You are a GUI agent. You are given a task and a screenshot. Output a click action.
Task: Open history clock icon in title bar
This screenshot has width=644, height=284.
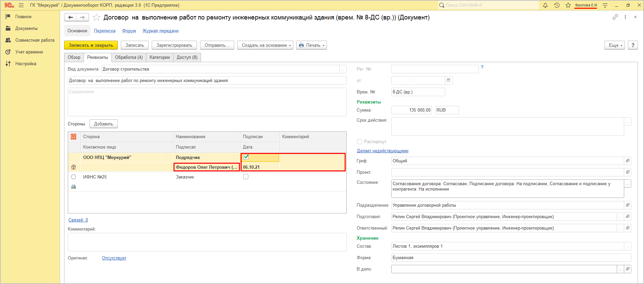point(557,5)
